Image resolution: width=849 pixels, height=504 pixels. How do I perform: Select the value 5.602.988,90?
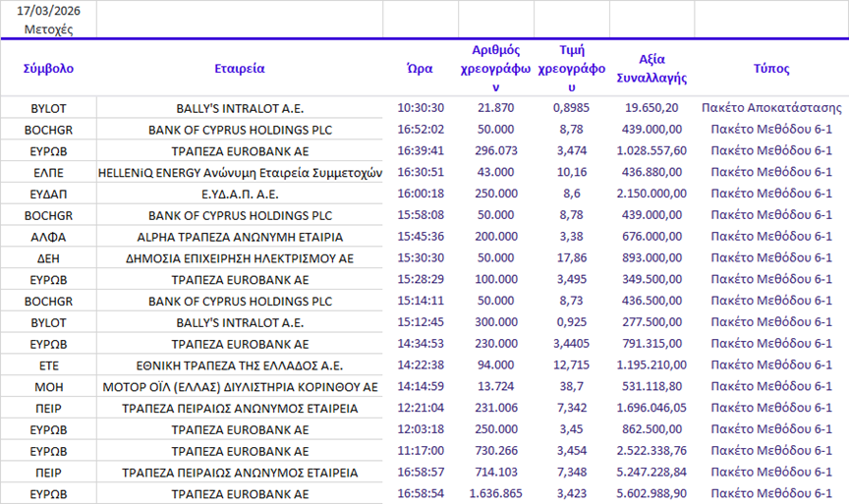coord(651,494)
